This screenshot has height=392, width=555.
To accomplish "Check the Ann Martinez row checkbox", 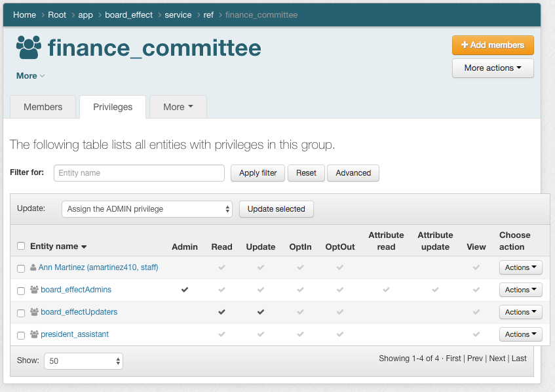I will click(x=21, y=268).
